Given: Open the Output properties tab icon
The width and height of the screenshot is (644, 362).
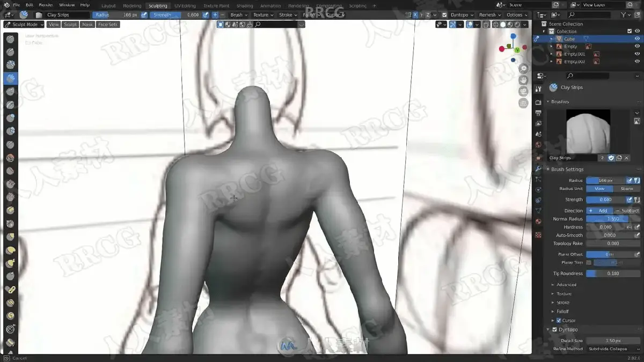Looking at the screenshot, I should (538, 113).
